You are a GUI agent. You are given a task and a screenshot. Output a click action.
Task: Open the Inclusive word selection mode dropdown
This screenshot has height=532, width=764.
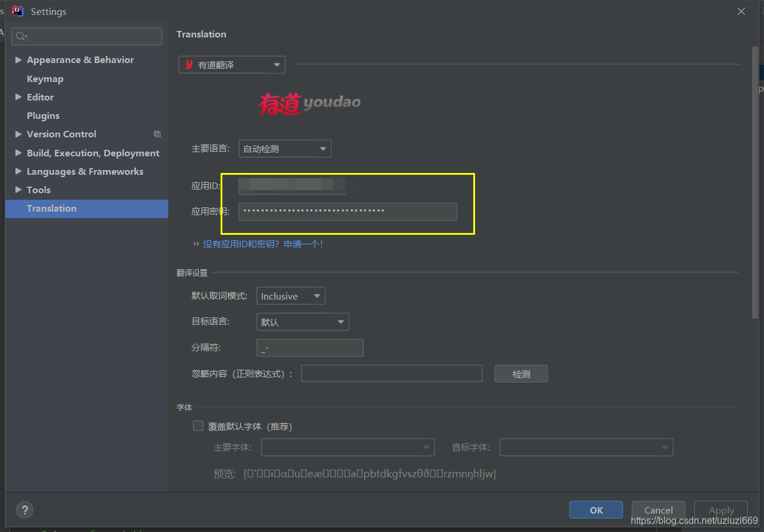pyautogui.click(x=291, y=296)
